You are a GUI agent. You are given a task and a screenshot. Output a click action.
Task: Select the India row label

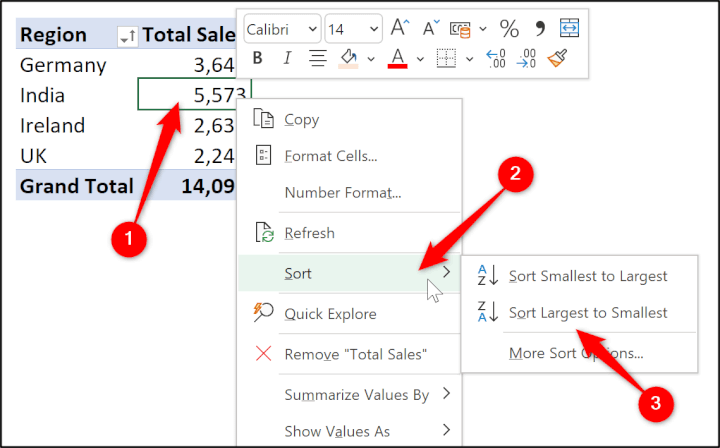click(42, 95)
